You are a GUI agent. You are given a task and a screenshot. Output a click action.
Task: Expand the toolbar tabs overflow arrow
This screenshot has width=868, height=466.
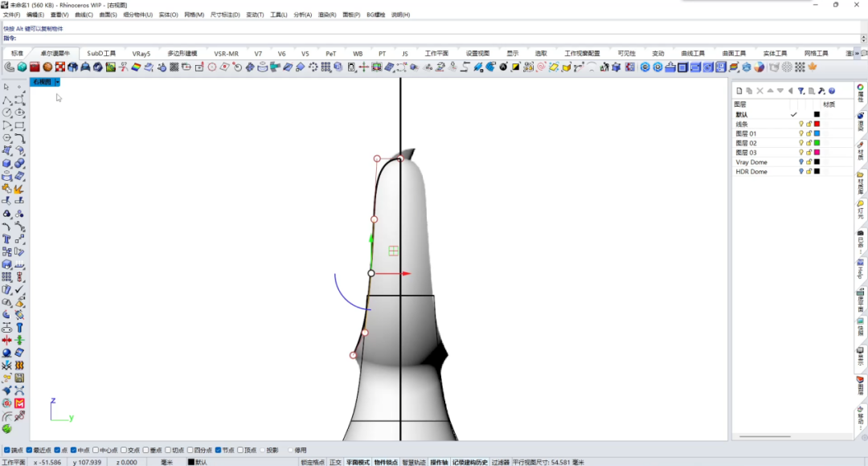858,53
